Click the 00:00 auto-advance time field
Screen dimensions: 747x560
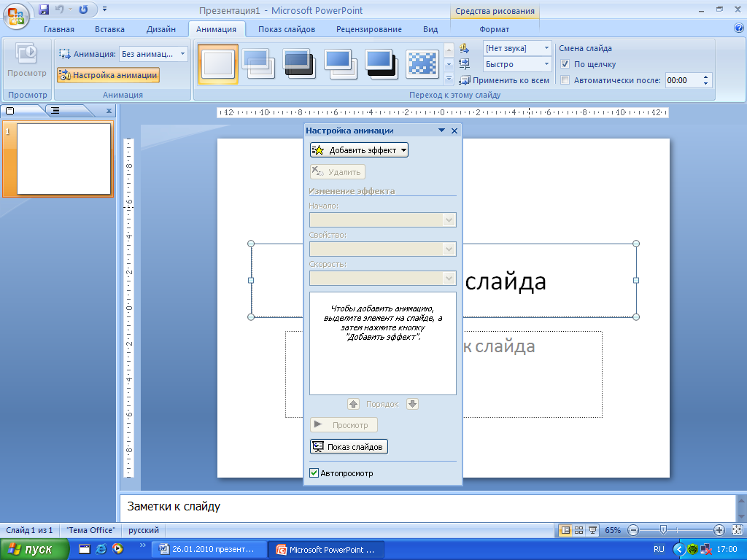683,80
